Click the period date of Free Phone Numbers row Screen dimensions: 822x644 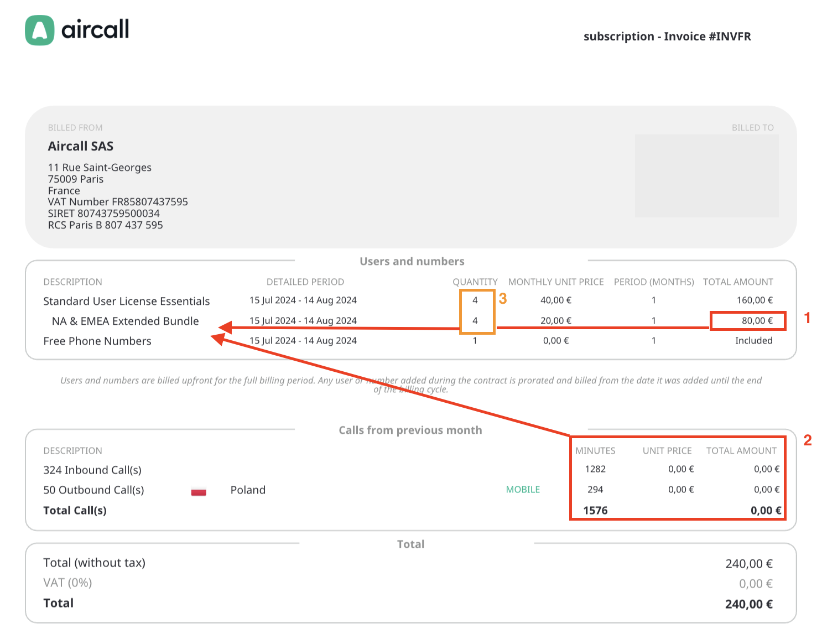pyautogui.click(x=303, y=341)
